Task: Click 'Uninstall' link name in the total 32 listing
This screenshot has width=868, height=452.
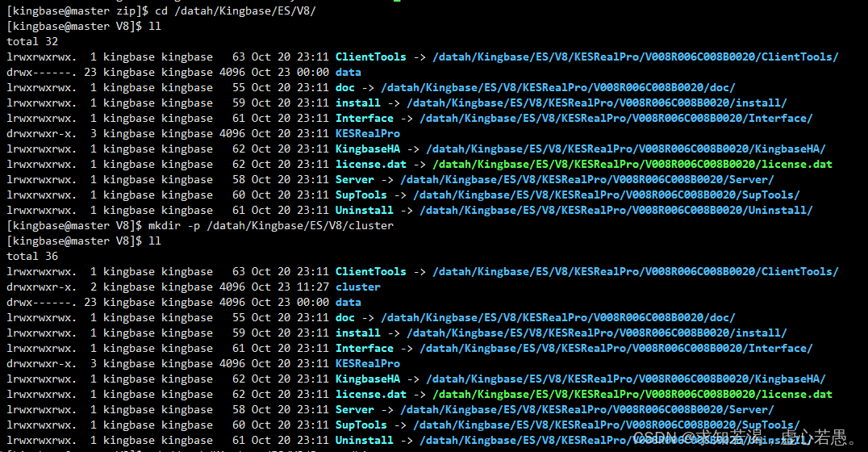Action: click(x=365, y=211)
